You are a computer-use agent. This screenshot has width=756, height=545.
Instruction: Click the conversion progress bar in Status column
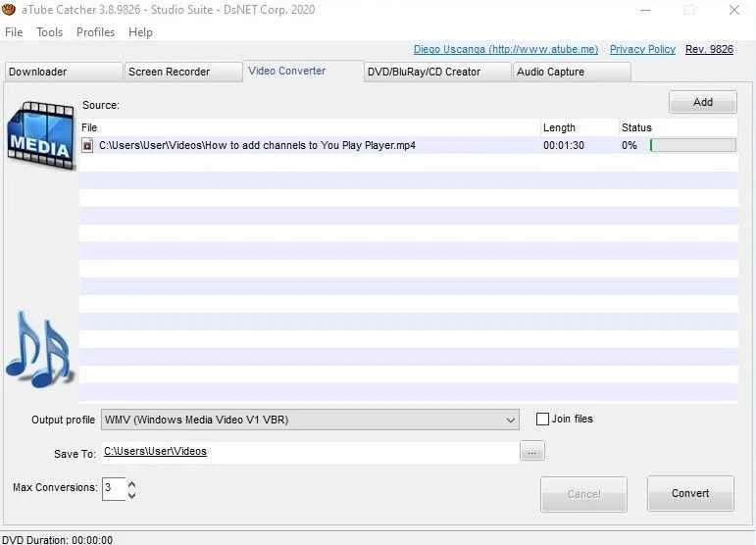pyautogui.click(x=693, y=145)
